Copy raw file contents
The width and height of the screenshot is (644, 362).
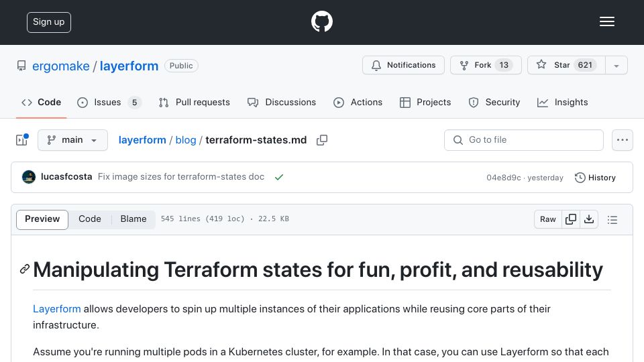(571, 220)
